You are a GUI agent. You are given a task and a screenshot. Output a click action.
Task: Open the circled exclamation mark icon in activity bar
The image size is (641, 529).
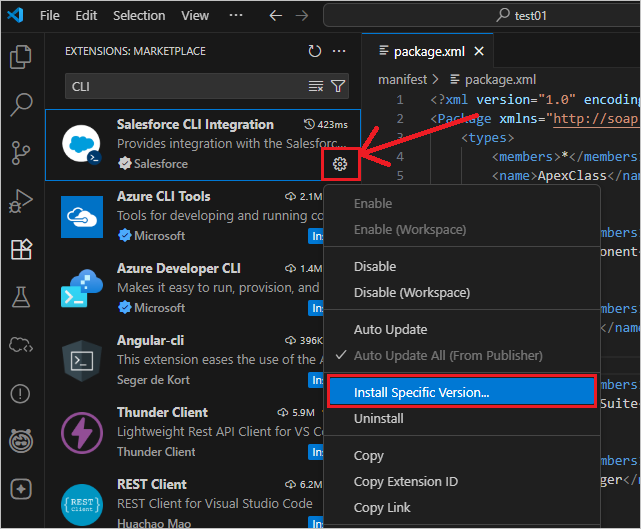20,394
